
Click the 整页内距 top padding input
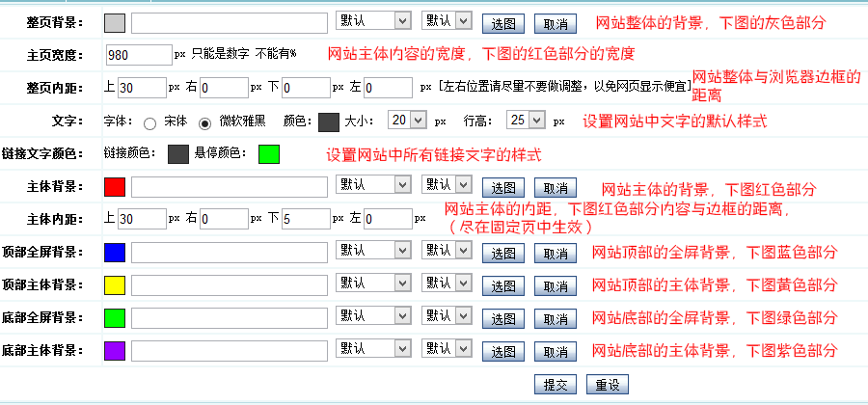click(x=142, y=88)
